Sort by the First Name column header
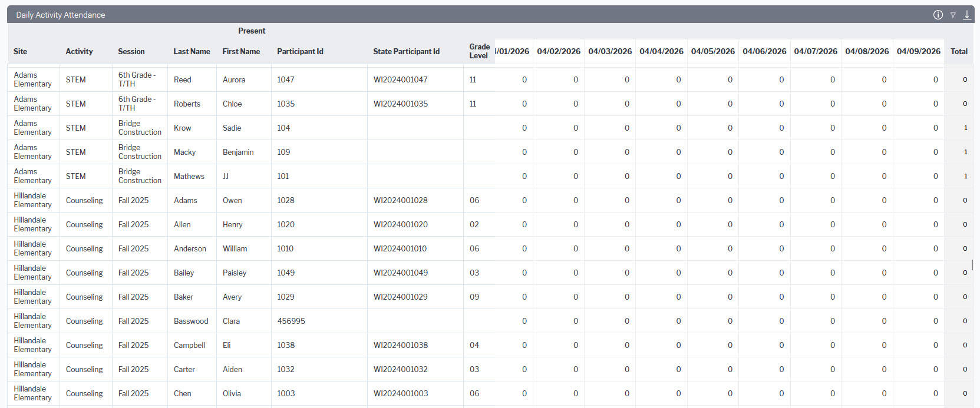The width and height of the screenshot is (980, 408). pos(241,51)
